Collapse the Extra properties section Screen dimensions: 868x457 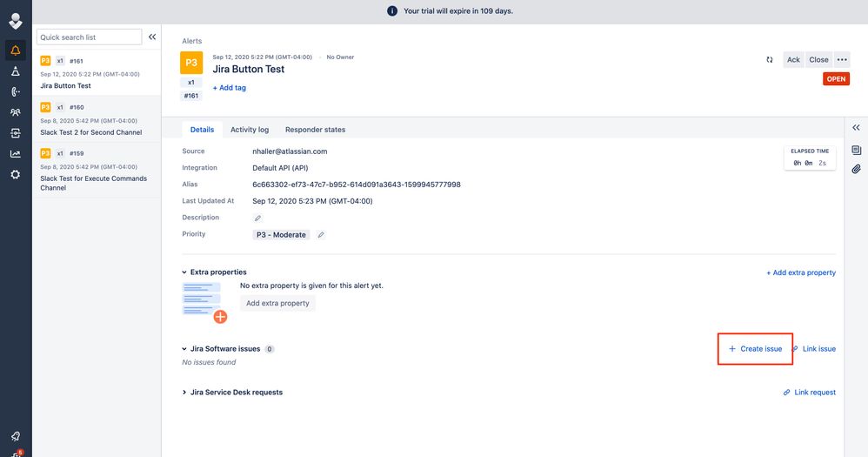pyautogui.click(x=184, y=272)
